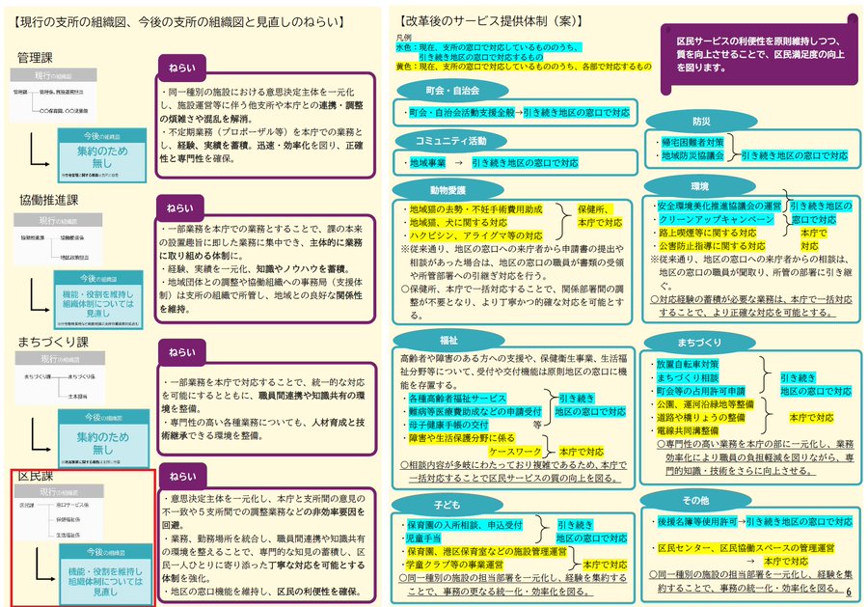Click the その他 category oval
The width and height of the screenshot is (868, 607).
pos(695,500)
